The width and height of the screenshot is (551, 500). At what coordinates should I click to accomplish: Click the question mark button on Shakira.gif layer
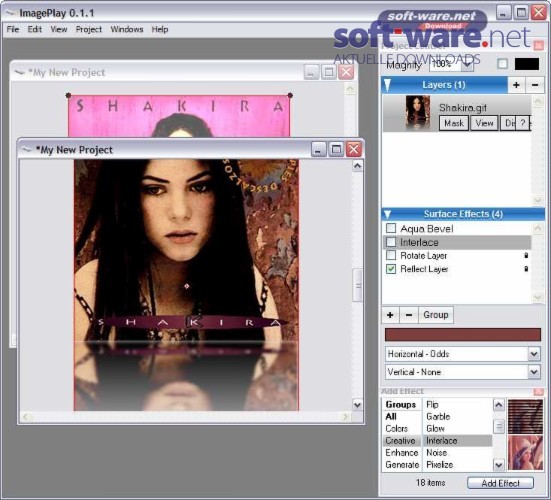(x=523, y=123)
